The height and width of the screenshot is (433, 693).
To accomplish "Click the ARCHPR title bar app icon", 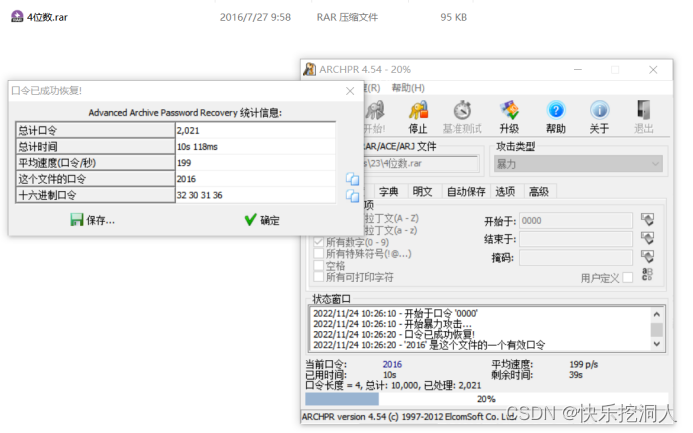I will coord(309,69).
